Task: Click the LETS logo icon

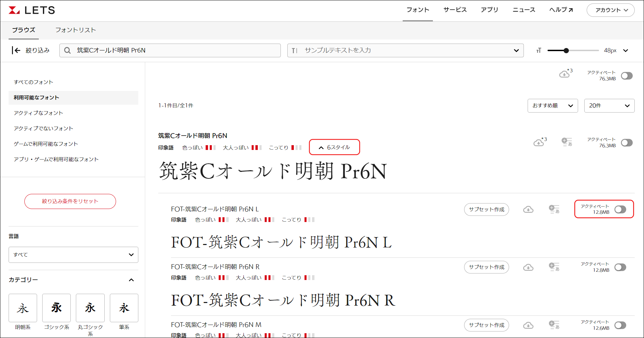Action: (14, 10)
